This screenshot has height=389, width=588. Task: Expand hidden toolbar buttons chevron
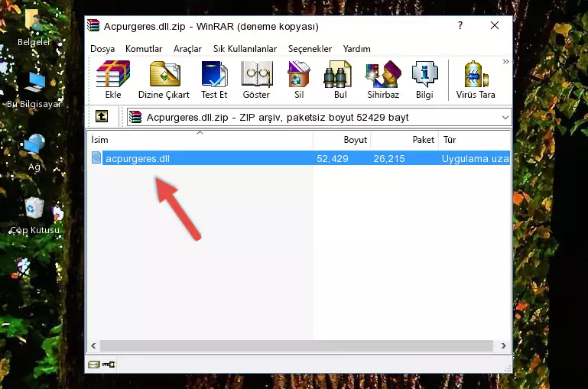(506, 61)
